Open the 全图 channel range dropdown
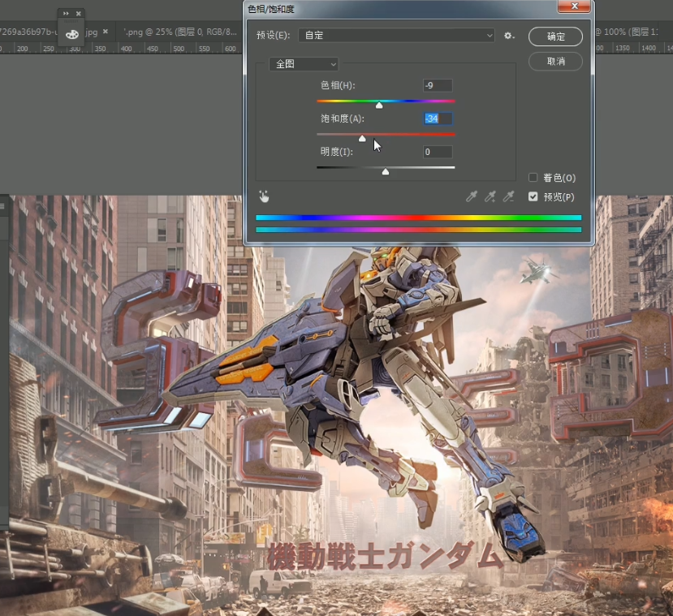The width and height of the screenshot is (673, 616). tap(304, 64)
